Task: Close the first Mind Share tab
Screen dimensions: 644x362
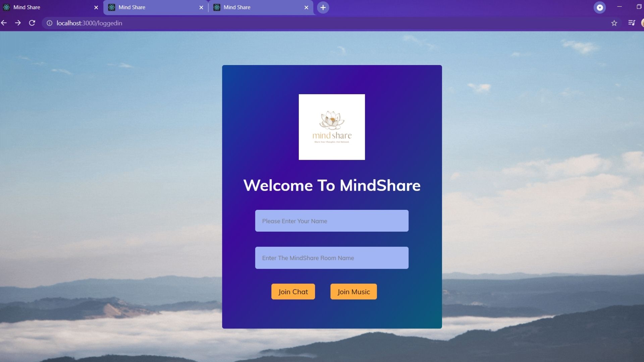Action: 96,7
